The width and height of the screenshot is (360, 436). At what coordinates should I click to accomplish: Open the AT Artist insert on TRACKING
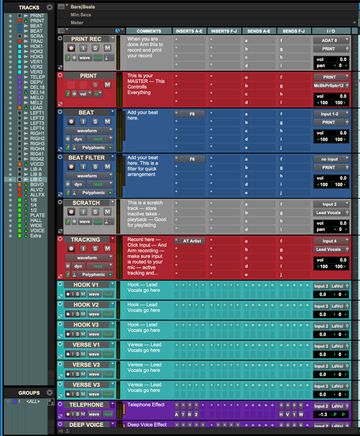(192, 241)
